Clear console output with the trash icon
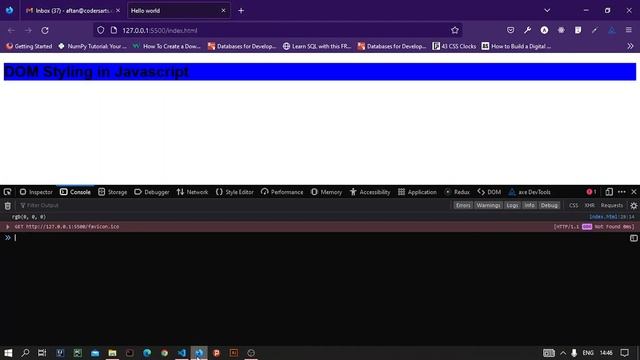 point(7,206)
